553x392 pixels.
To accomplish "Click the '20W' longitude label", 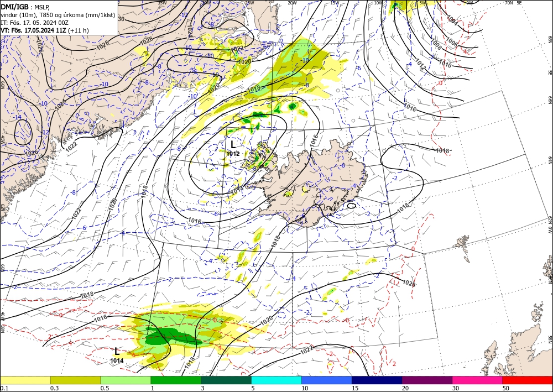I will pos(292,2).
